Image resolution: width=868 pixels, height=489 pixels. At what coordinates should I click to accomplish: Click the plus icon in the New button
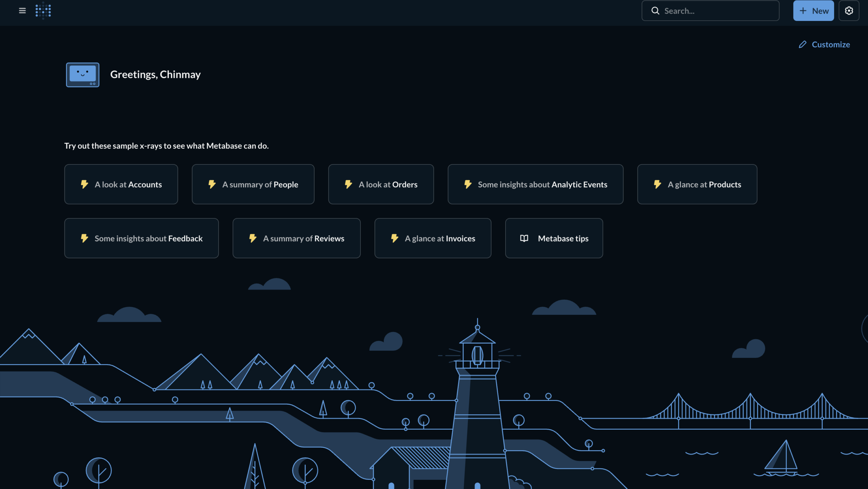tap(803, 11)
